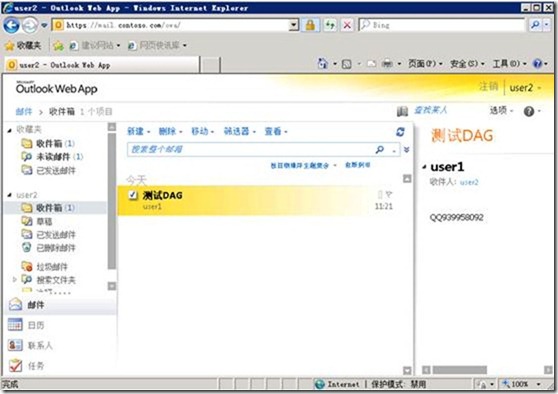The width and height of the screenshot is (558, 394).
Task: Click reading pane horizontal scrollbar thumb
Action: [459, 370]
